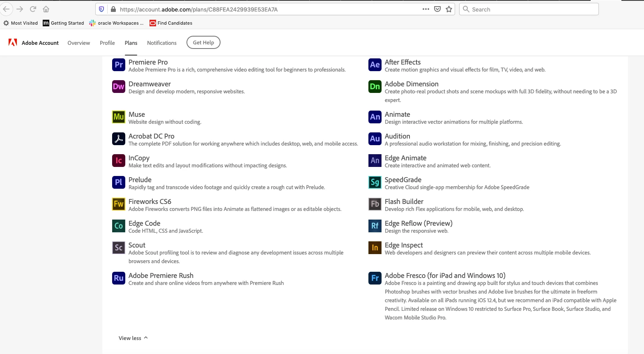Click Adobe Account header link
This screenshot has width=644, height=354.
(x=40, y=43)
